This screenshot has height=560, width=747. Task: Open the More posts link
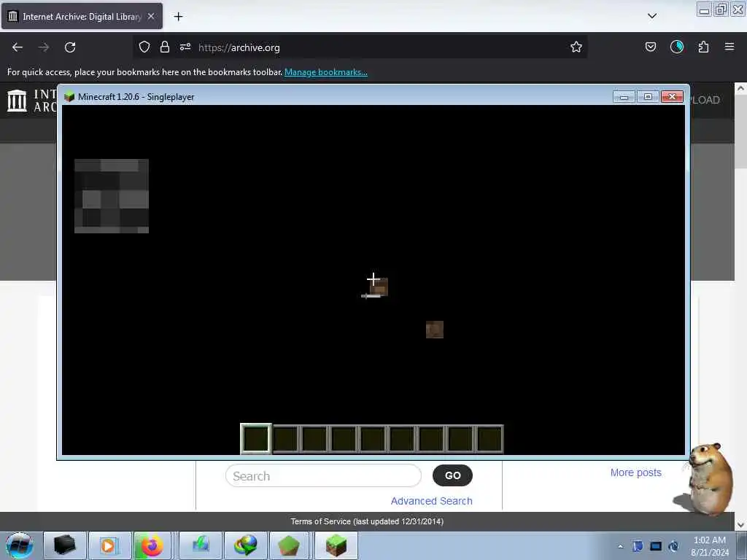(x=636, y=472)
